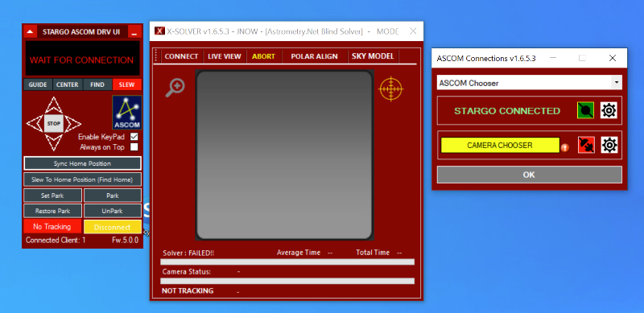Click the green StarGO connection plug icon
This screenshot has width=644, height=313.
(585, 110)
